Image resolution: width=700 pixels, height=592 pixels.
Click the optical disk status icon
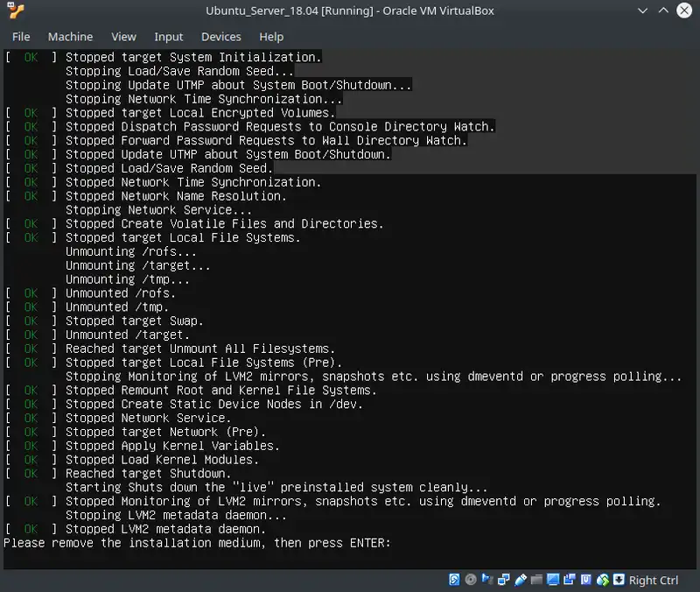tap(470, 580)
